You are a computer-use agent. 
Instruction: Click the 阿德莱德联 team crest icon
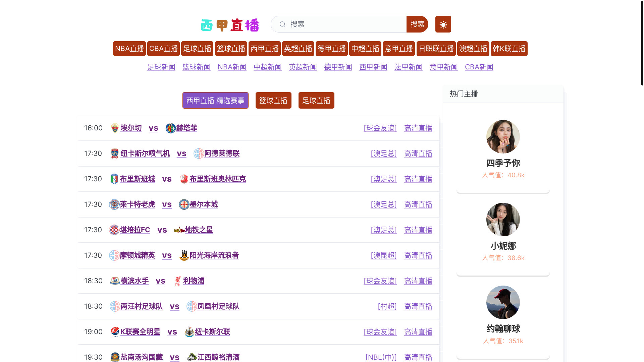pyautogui.click(x=199, y=154)
